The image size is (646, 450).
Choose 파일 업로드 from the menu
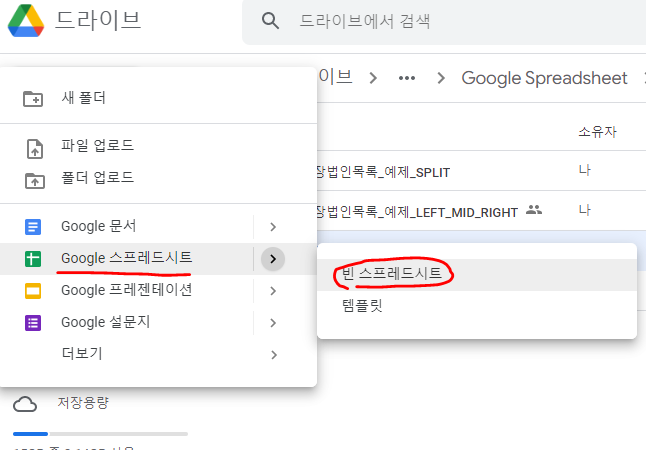point(158,145)
